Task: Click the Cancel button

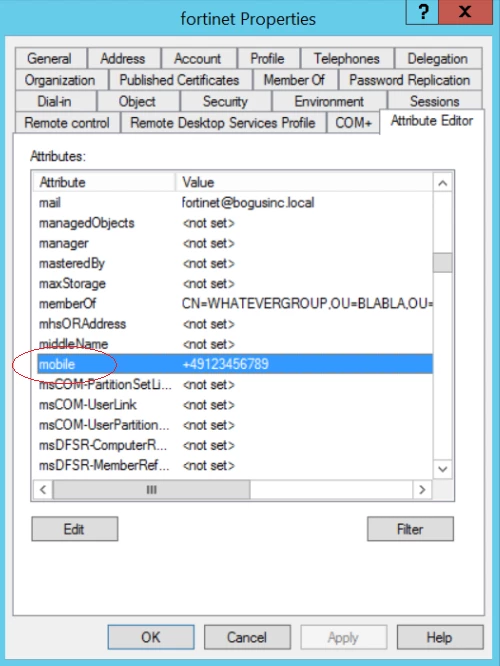Action: (247, 637)
